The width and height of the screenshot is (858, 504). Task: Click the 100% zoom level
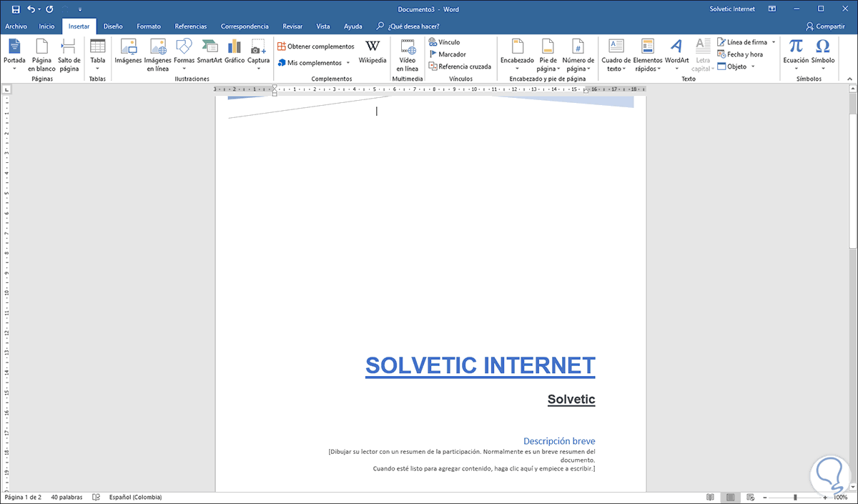pos(841,497)
